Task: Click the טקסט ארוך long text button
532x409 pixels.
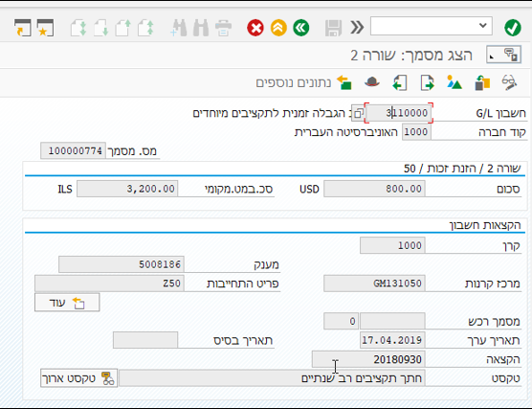Action: pos(78,378)
